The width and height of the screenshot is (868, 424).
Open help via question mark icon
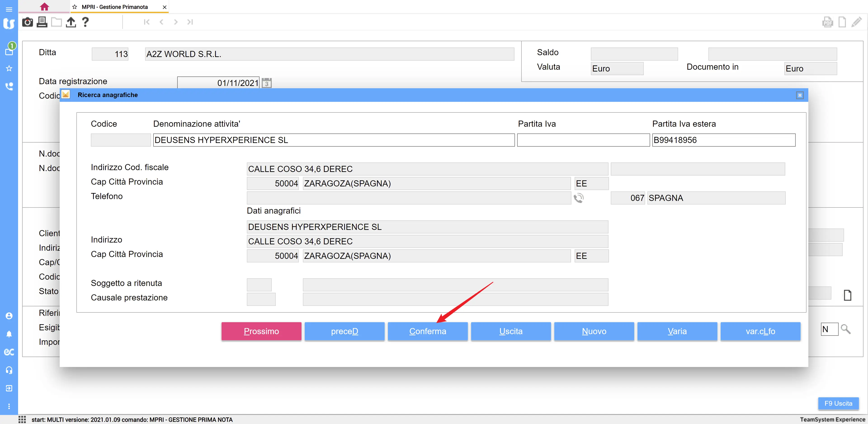(85, 22)
